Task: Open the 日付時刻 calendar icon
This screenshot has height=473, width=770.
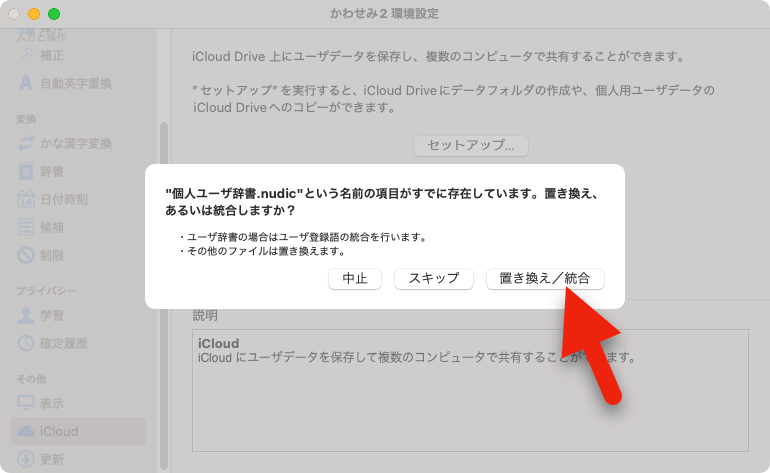Action: click(27, 199)
